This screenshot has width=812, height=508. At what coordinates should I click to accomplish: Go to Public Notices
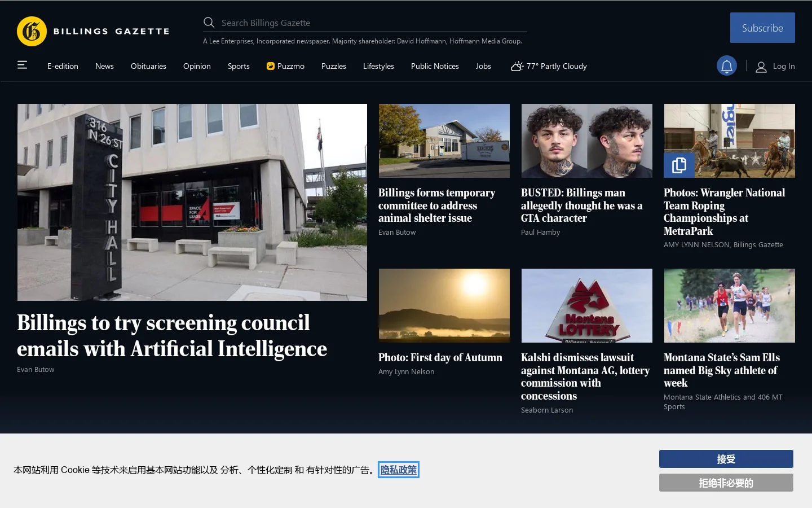tap(435, 66)
